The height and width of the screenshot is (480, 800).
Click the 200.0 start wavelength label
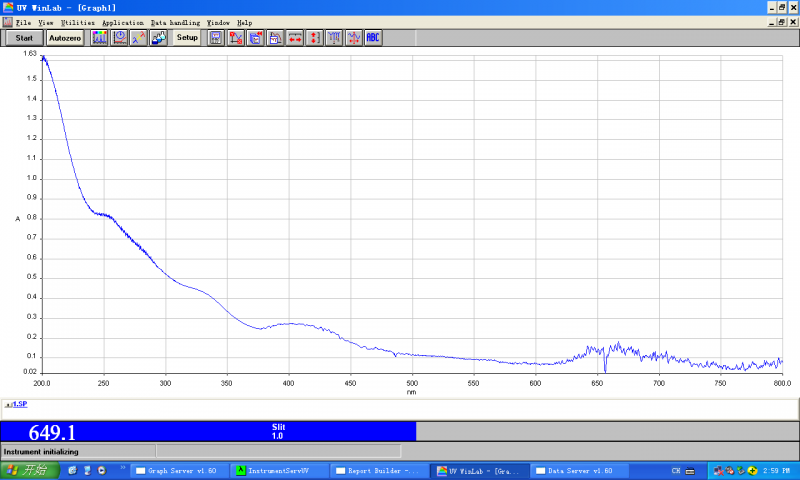[42, 383]
